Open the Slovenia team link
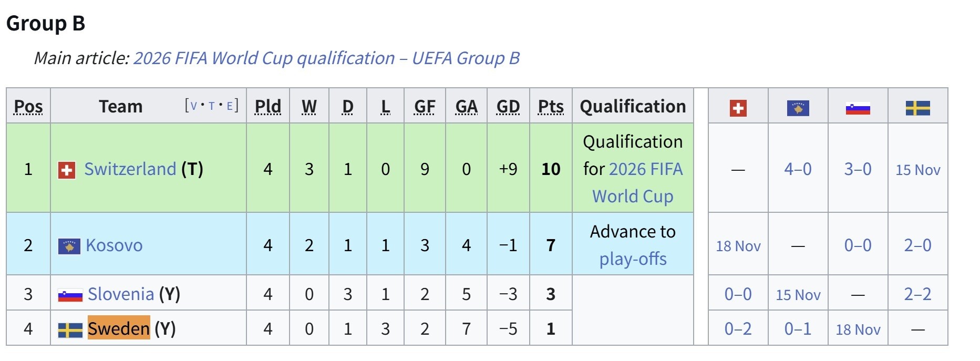This screenshot has width=980, height=361. pyautogui.click(x=121, y=294)
